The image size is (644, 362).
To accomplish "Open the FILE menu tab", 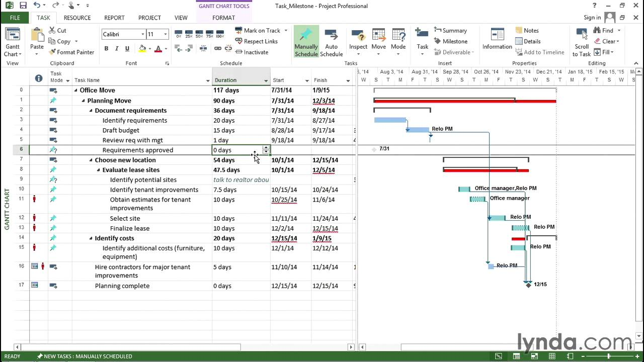I will click(x=15, y=18).
